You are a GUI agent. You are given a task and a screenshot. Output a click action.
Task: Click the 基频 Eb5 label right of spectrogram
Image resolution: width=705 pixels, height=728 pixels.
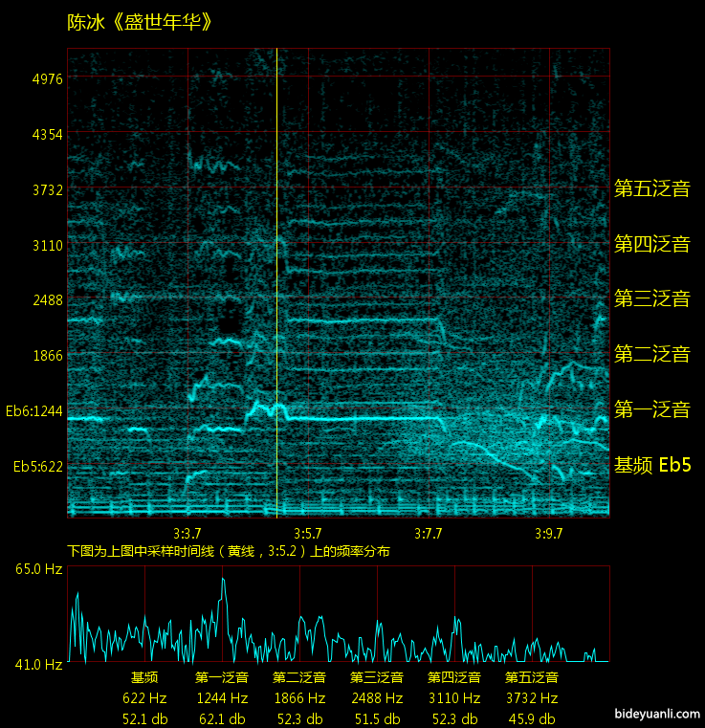pos(651,466)
